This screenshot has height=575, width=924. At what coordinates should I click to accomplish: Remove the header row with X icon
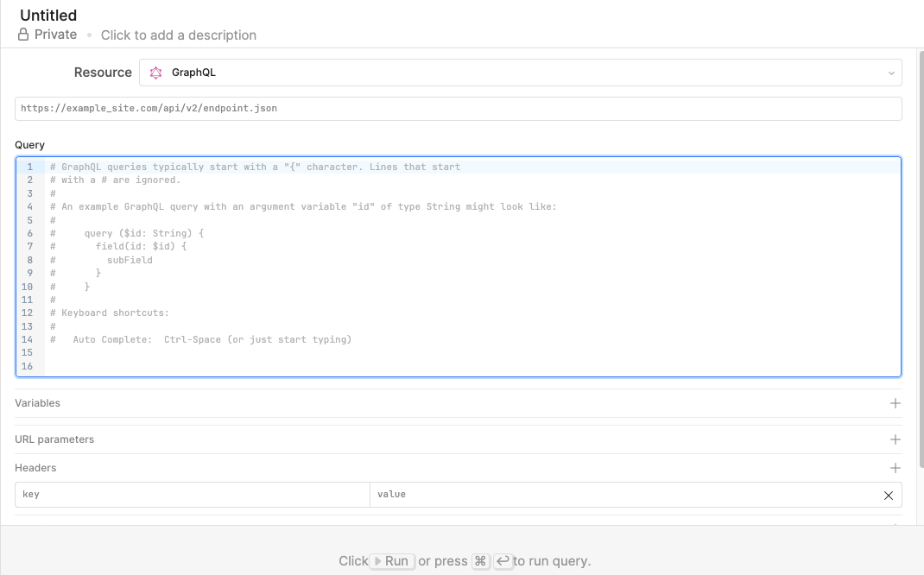point(889,496)
